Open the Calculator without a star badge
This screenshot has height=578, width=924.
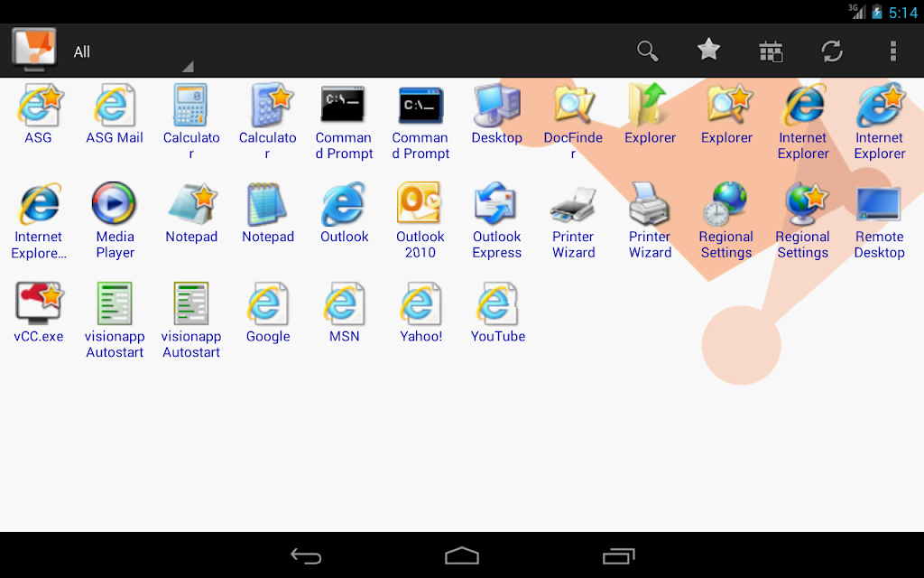[191, 122]
